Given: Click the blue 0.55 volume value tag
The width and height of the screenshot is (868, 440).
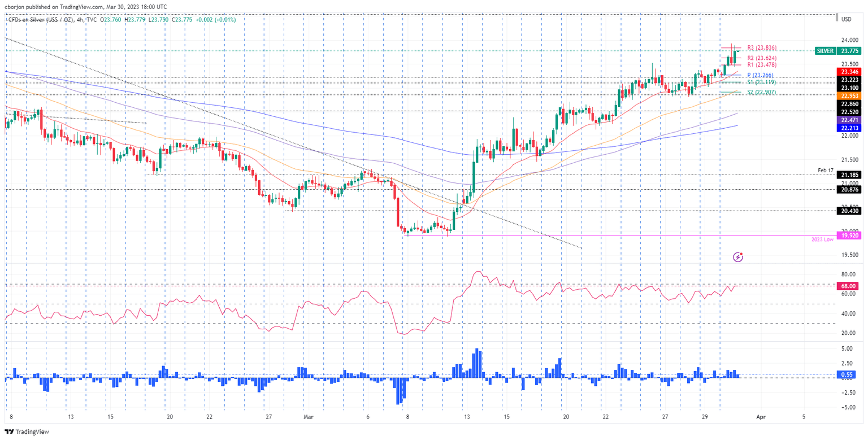Looking at the screenshot, I should point(846,374).
